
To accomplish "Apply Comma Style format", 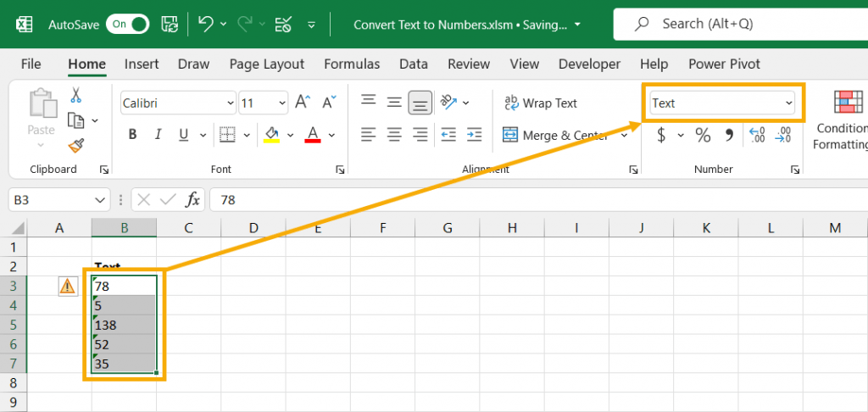I will [729, 135].
